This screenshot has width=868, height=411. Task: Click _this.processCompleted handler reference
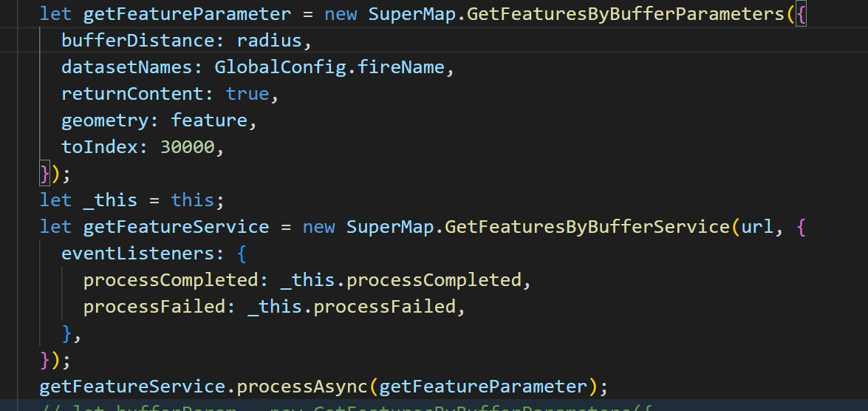tap(401, 279)
